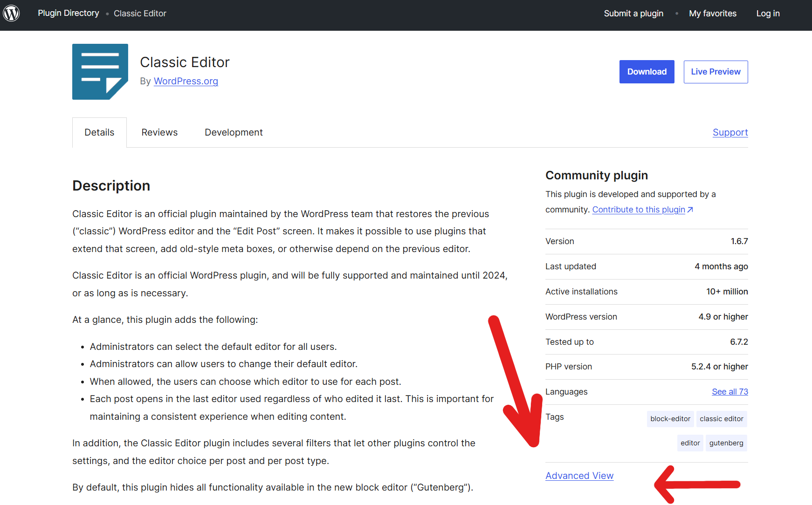Click '4.9 or higher' WordPress version value
Image resolution: width=812 pixels, height=505 pixels.
(x=723, y=317)
